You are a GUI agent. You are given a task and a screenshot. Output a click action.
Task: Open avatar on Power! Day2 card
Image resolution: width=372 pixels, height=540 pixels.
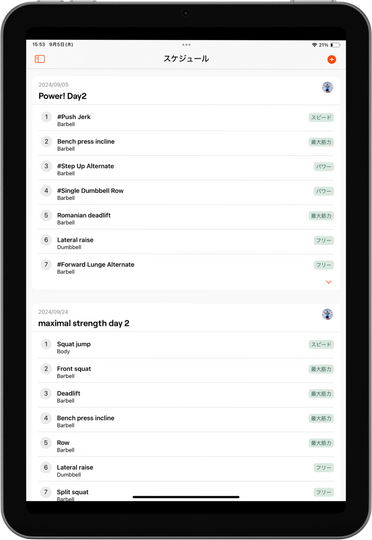click(x=328, y=87)
